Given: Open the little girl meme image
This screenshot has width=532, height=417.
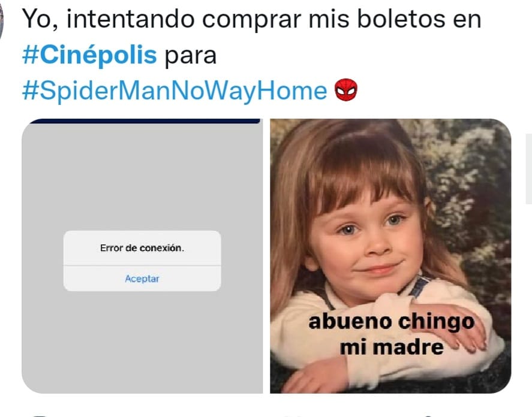Looking at the screenshot, I should [x=390, y=256].
